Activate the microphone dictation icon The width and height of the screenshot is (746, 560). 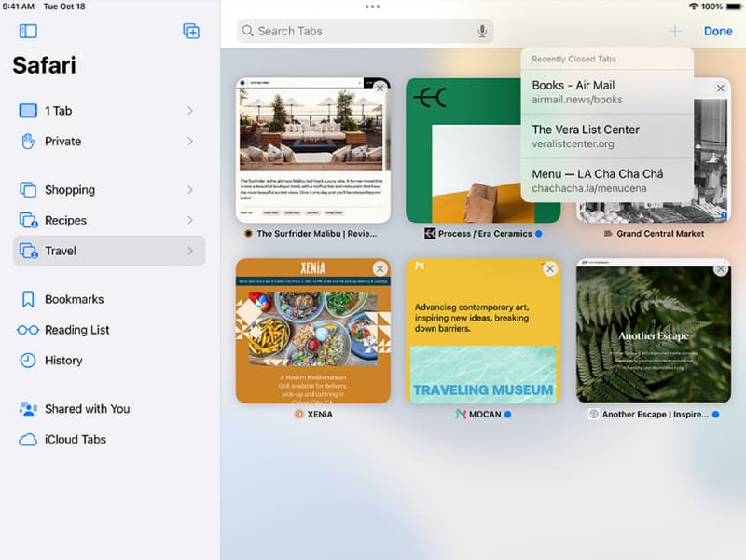click(x=482, y=31)
